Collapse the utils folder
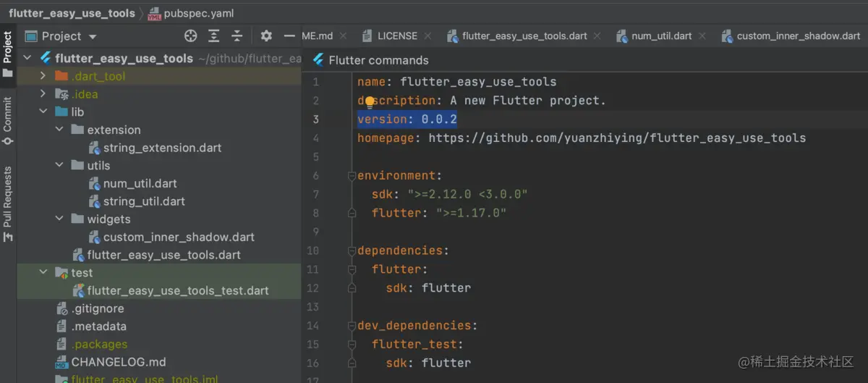 (x=59, y=165)
